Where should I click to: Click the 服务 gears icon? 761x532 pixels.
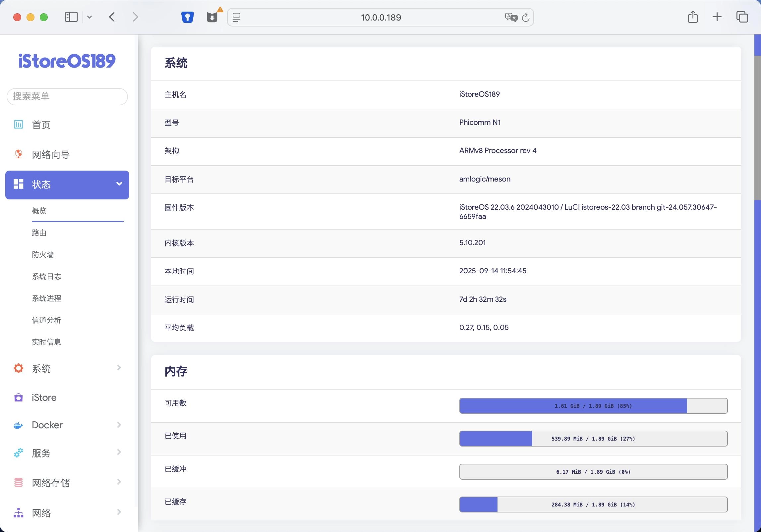(19, 453)
